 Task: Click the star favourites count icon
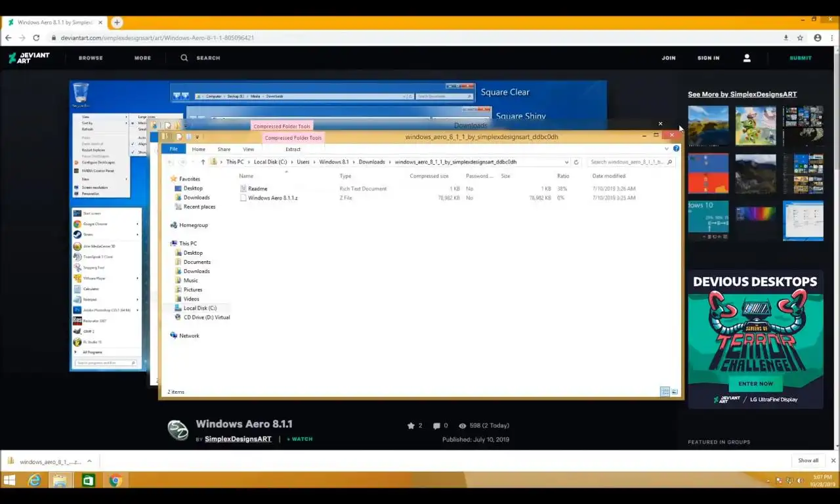(x=411, y=425)
